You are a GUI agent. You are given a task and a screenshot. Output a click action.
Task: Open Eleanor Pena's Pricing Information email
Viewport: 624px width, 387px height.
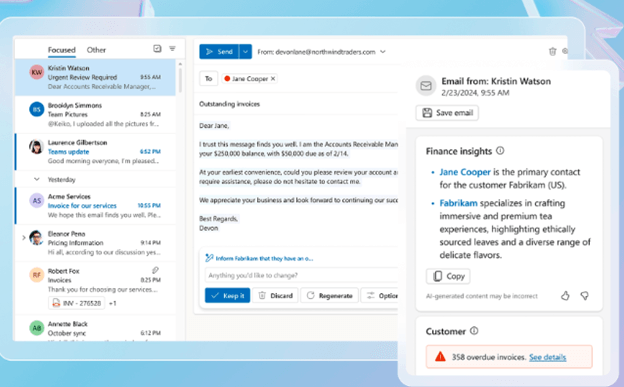pos(95,243)
